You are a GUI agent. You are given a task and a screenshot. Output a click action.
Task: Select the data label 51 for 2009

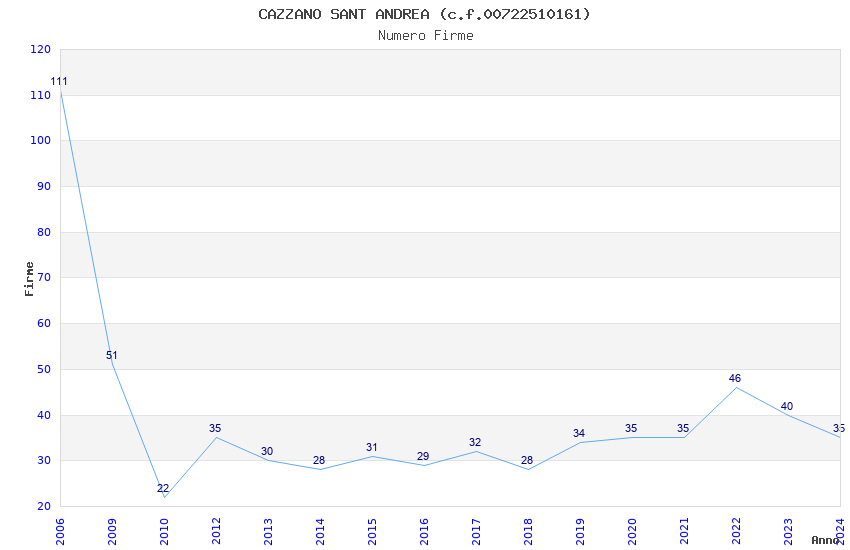tap(112, 355)
